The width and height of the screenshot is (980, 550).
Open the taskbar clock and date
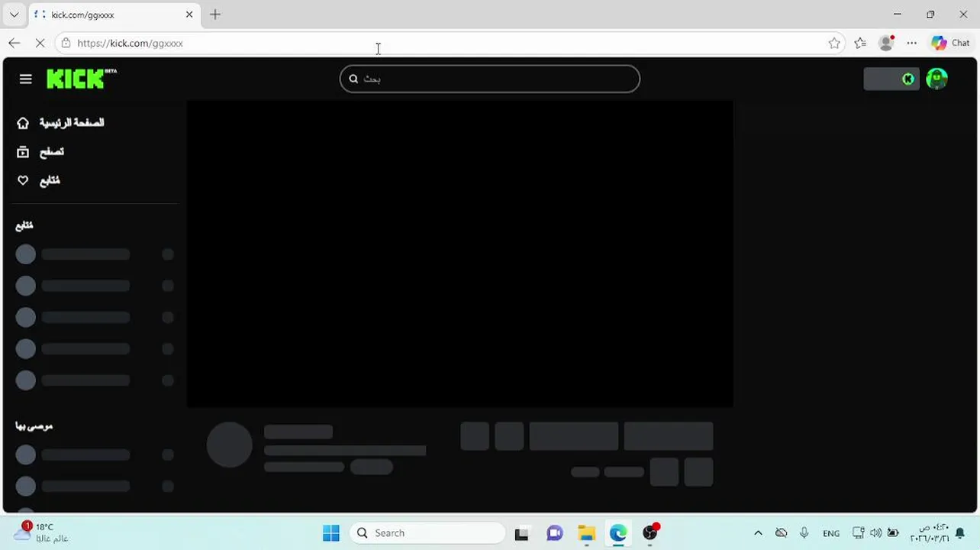pos(930,533)
